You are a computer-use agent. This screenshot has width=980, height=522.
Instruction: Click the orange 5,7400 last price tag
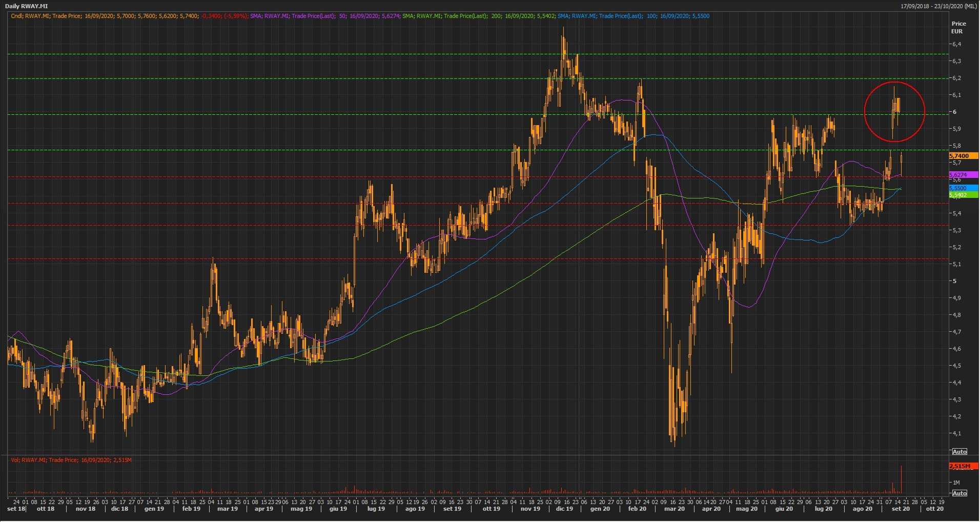963,156
